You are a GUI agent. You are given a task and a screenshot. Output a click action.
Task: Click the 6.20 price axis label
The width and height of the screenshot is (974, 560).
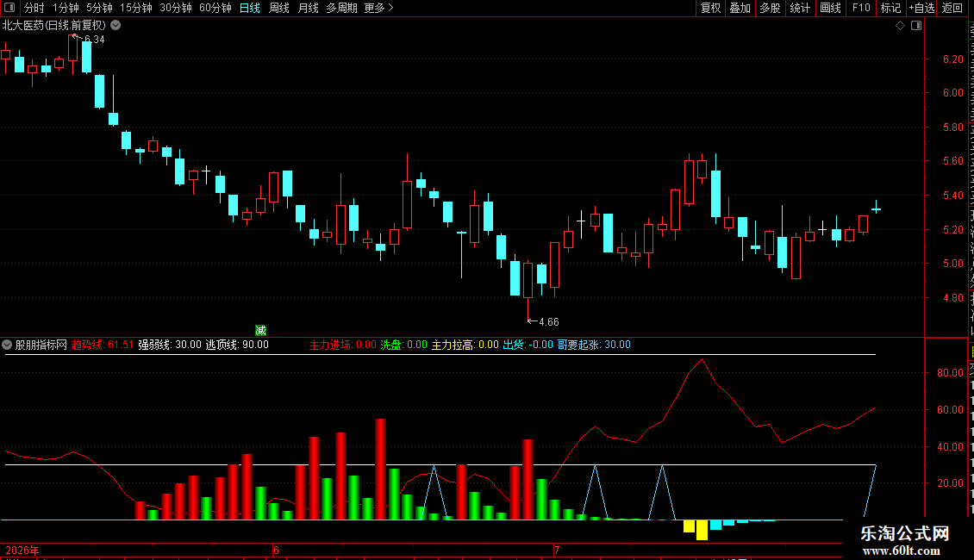952,59
